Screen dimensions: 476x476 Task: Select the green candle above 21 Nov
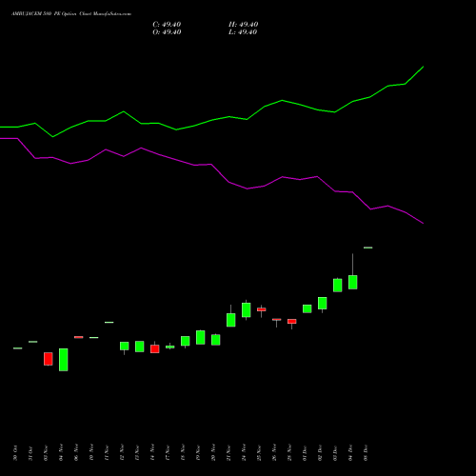[x=231, y=320]
